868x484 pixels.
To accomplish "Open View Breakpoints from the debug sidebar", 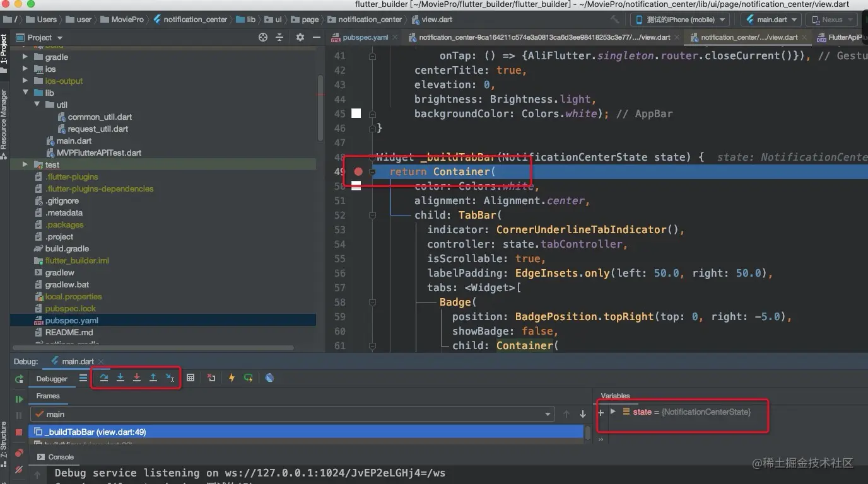I will (19, 453).
